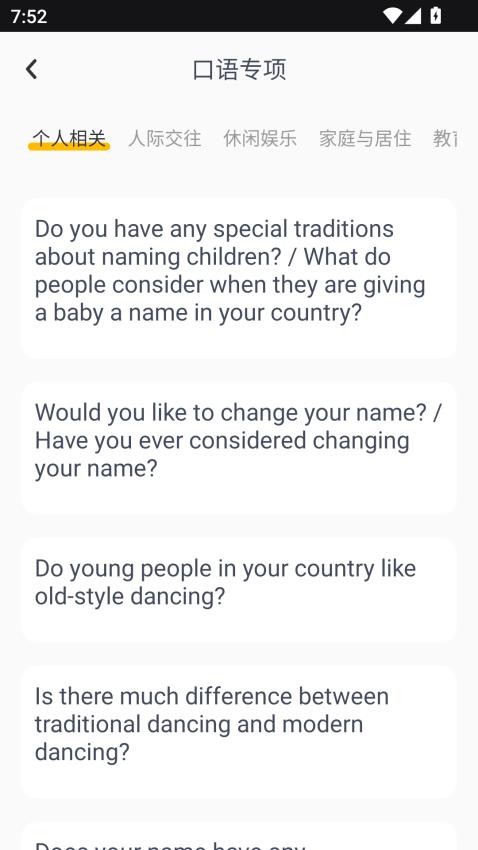Screen dimensions: 478x850
Task: Open question about naming children traditions
Action: tap(239, 278)
